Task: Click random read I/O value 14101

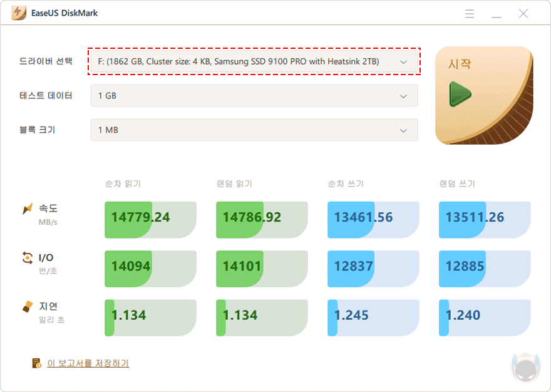Action: coord(242,266)
